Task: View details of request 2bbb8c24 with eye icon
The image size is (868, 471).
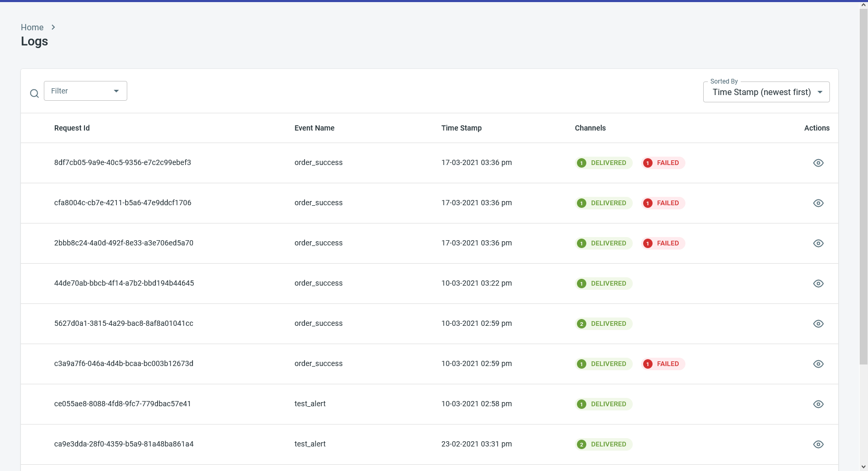Action: (818, 243)
